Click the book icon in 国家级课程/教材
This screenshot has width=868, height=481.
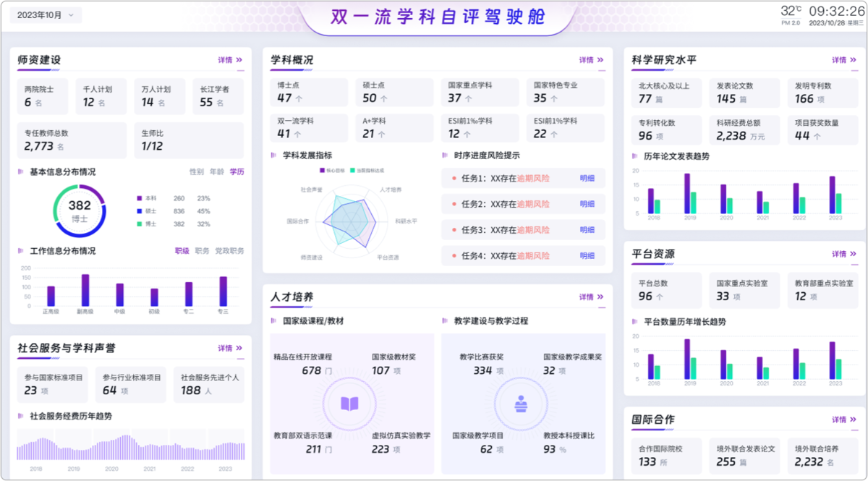click(x=349, y=404)
